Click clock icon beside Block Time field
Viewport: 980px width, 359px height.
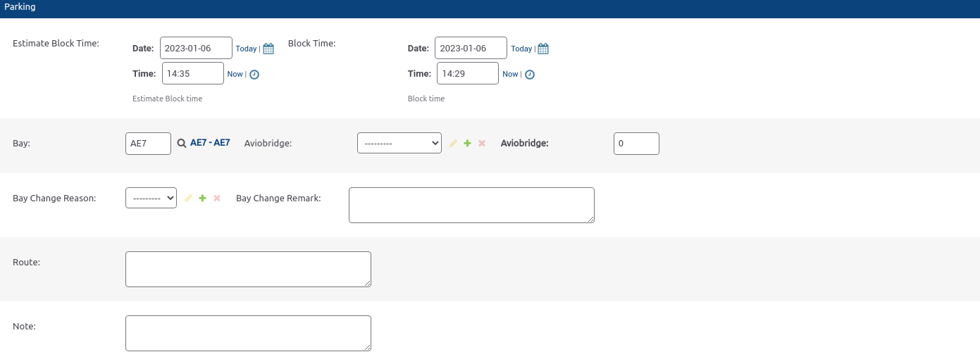coord(530,75)
